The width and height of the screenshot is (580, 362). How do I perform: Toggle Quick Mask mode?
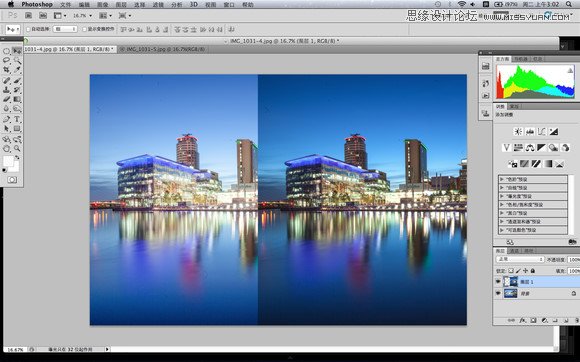click(12, 180)
